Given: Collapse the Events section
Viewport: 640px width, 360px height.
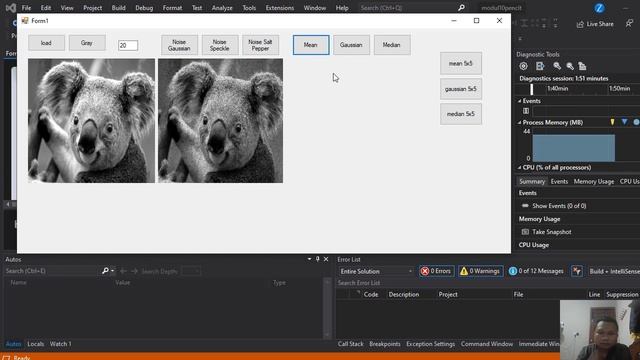Looking at the screenshot, I should [x=520, y=101].
